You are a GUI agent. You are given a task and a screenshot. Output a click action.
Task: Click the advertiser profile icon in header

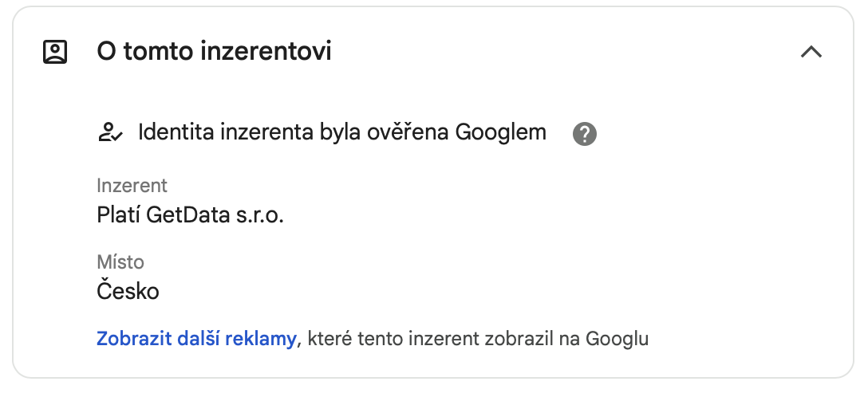pos(55,52)
